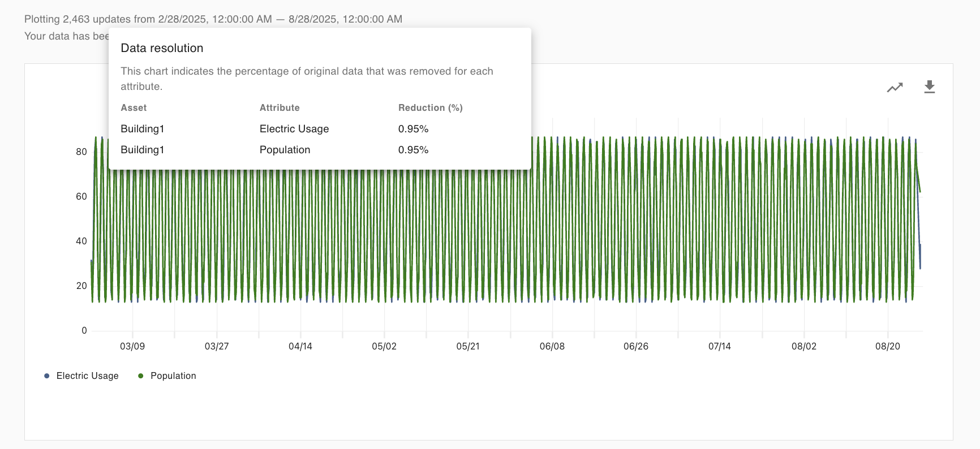This screenshot has width=980, height=449.
Task: Click the blue Electric Usage legend dot
Action: click(46, 376)
